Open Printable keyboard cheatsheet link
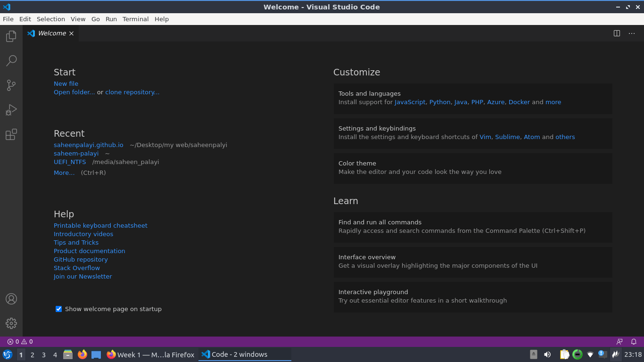The height and width of the screenshot is (362, 644). 100,226
